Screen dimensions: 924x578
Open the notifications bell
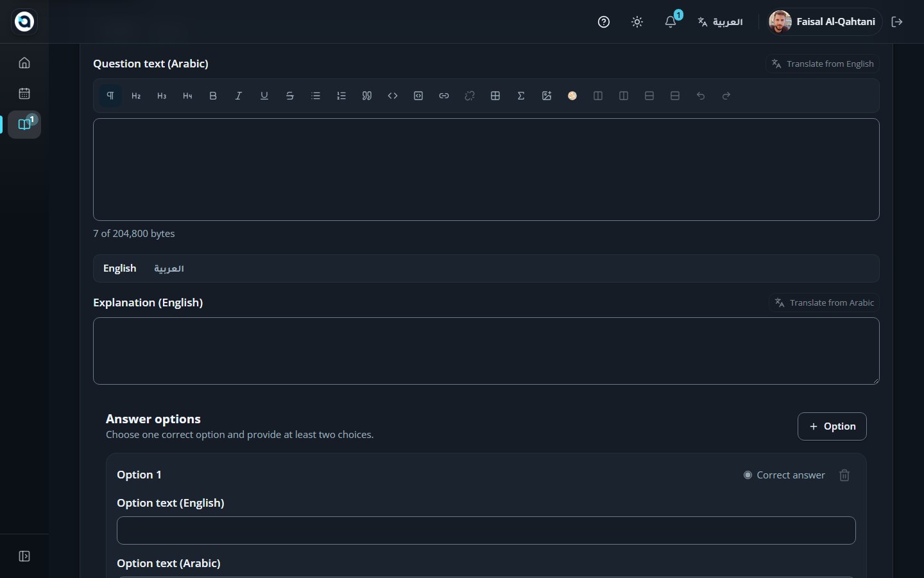(x=671, y=22)
